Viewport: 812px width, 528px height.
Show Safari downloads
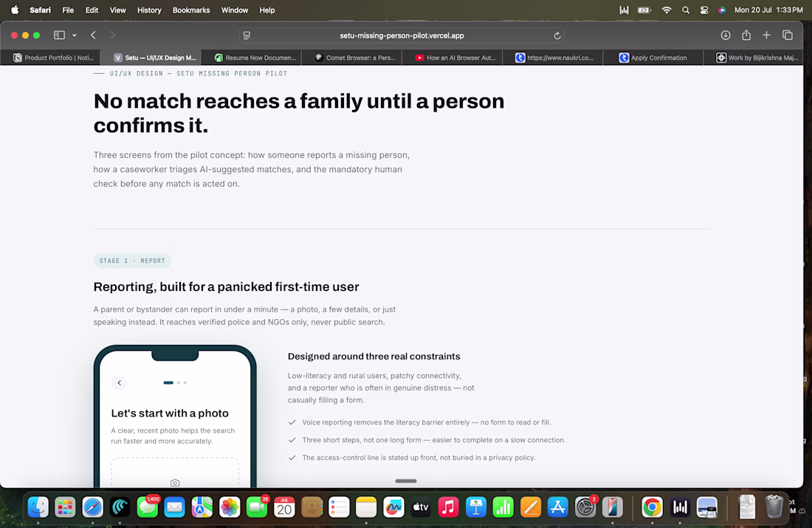point(726,35)
